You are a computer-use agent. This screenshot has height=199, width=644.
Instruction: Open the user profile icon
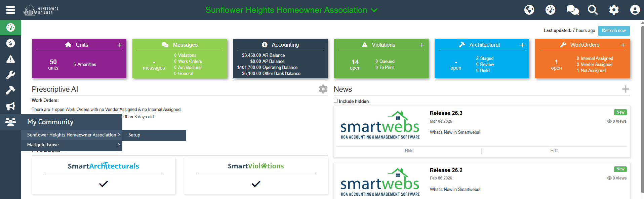click(635, 10)
